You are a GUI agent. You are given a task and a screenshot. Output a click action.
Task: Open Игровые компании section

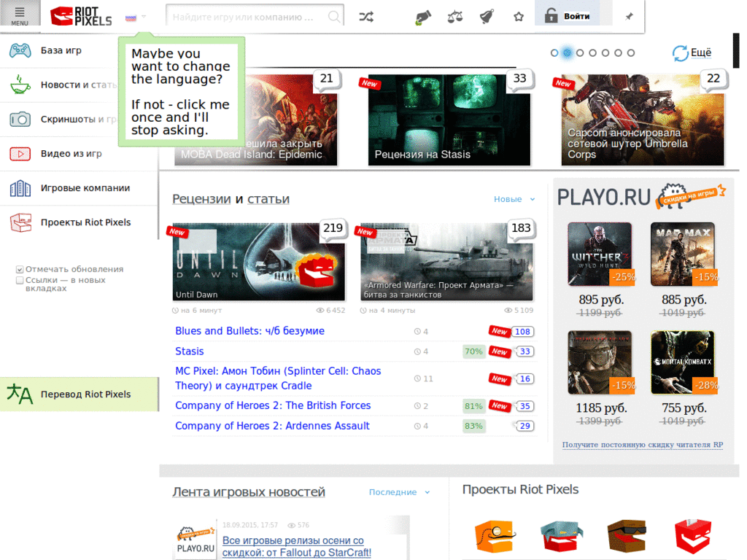click(x=79, y=187)
